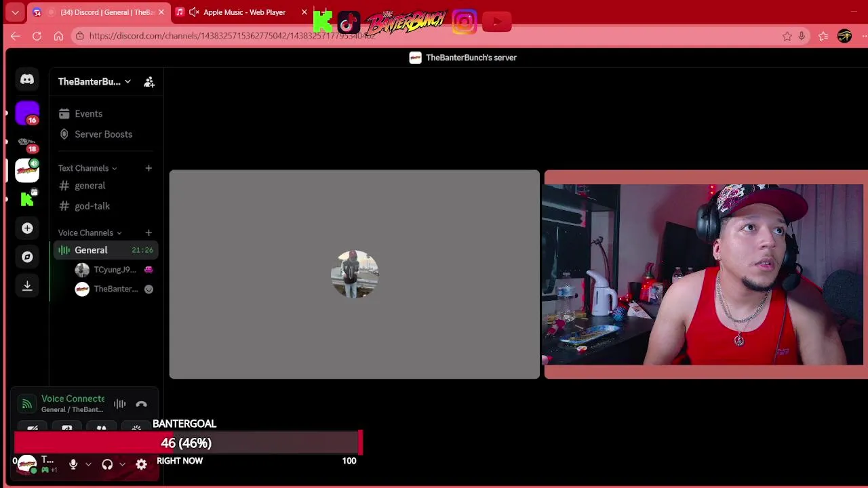Select the General voice channel
The image size is (868, 488).
click(106, 250)
